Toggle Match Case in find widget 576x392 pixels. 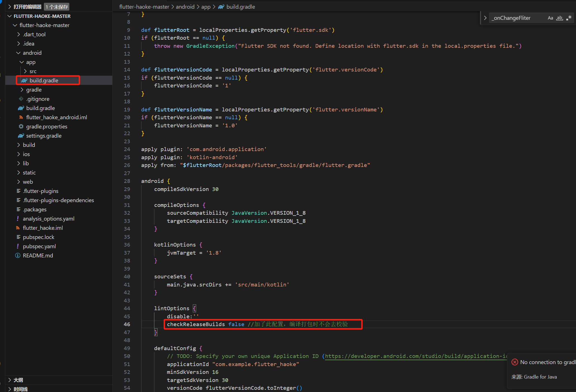(550, 18)
